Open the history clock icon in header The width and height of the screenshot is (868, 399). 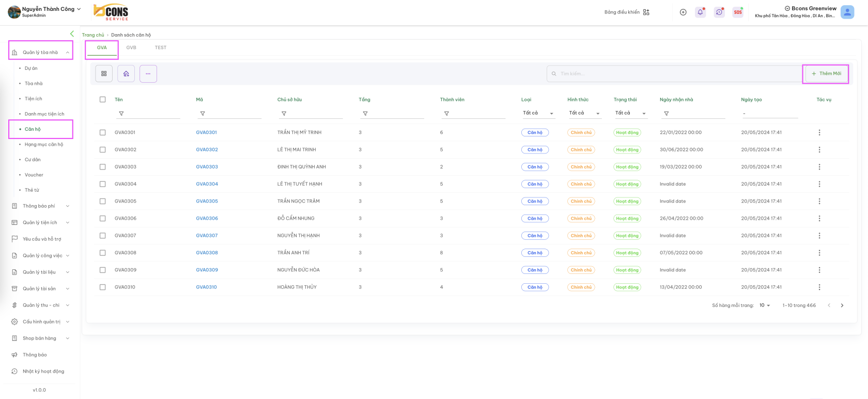[x=719, y=12]
